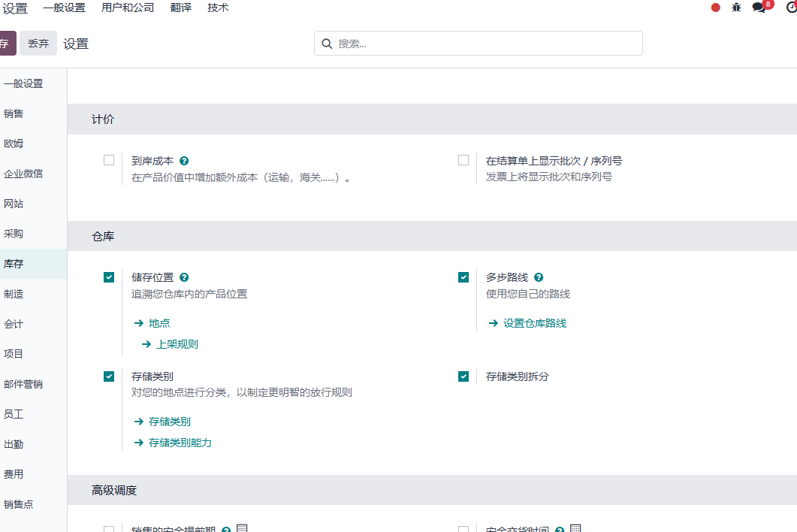Select 网站 in the sidebar
Screen dimensions: 797x532
point(33,204)
